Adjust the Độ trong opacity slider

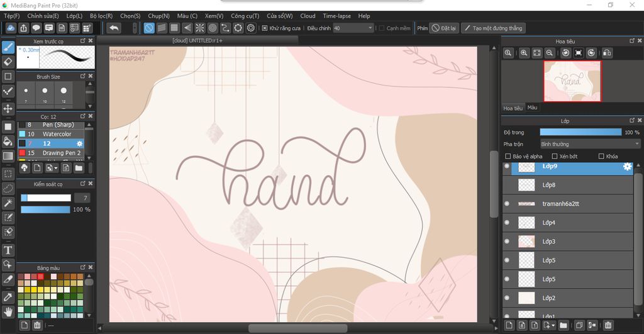tap(580, 132)
